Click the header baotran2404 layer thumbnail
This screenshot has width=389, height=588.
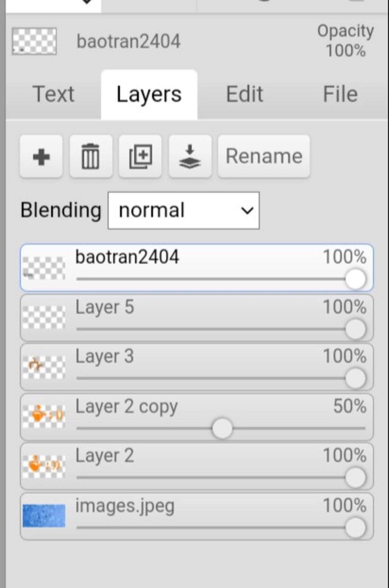pyautogui.click(x=34, y=41)
